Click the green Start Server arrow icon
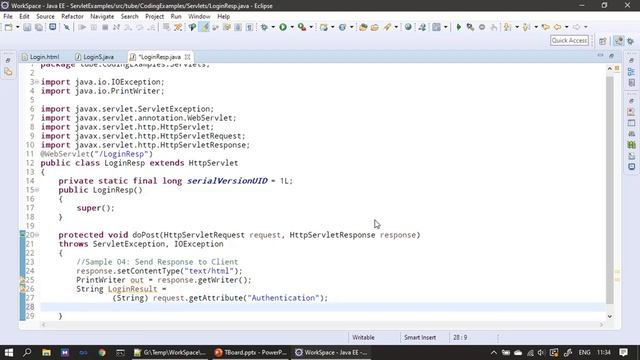 tap(458, 27)
